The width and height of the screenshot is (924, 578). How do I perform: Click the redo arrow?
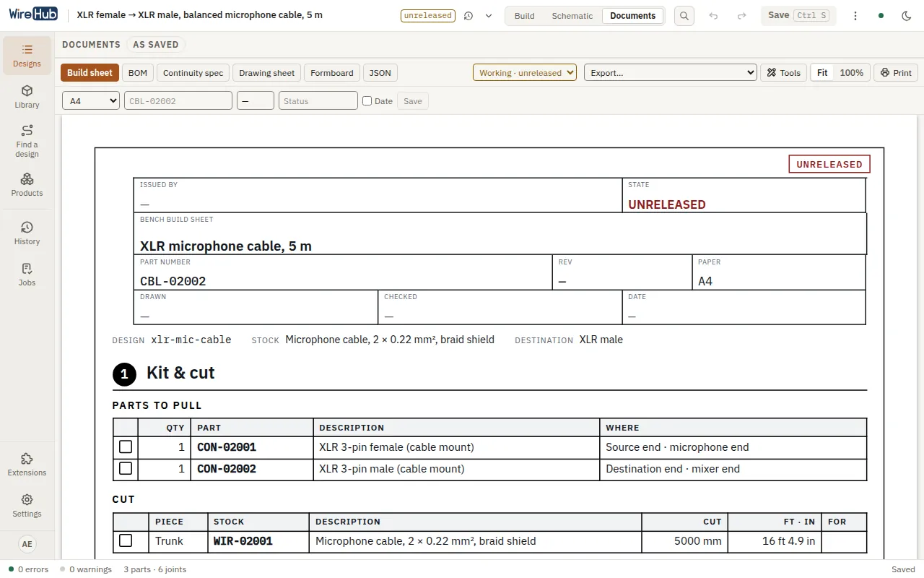[x=741, y=16]
